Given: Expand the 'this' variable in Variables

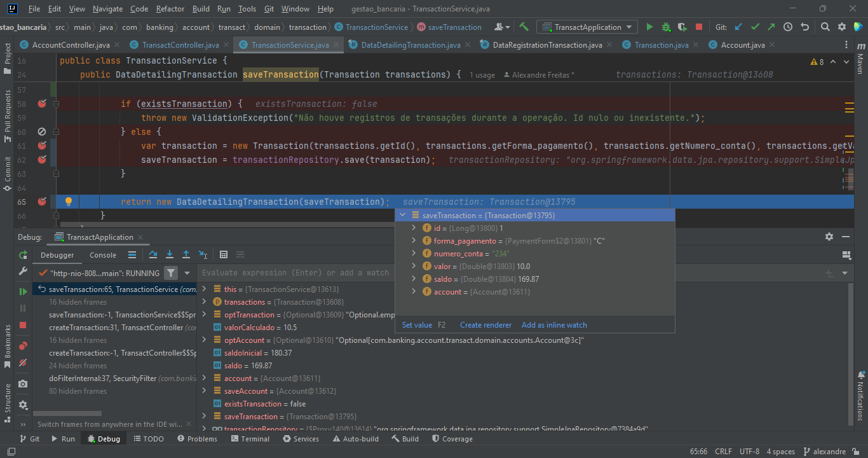Looking at the screenshot, I should [x=204, y=289].
